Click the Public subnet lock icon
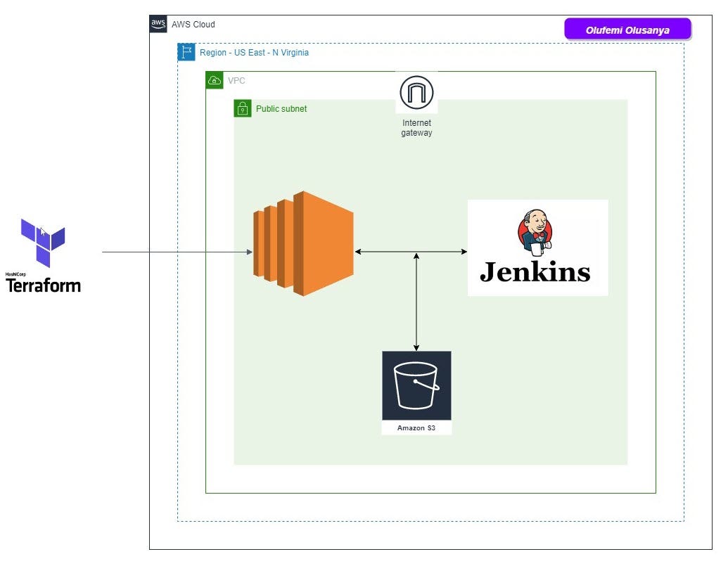The width and height of the screenshot is (728, 566). [x=242, y=108]
